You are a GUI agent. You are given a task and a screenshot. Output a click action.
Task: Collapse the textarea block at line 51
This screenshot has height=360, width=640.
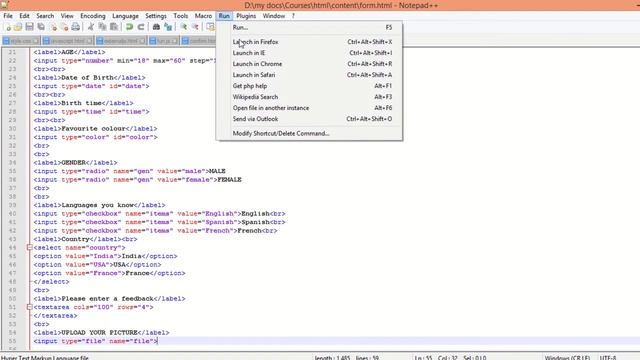pos(29,307)
